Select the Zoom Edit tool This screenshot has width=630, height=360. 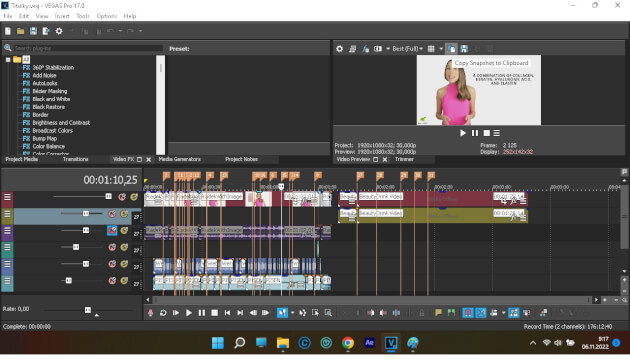(328, 313)
